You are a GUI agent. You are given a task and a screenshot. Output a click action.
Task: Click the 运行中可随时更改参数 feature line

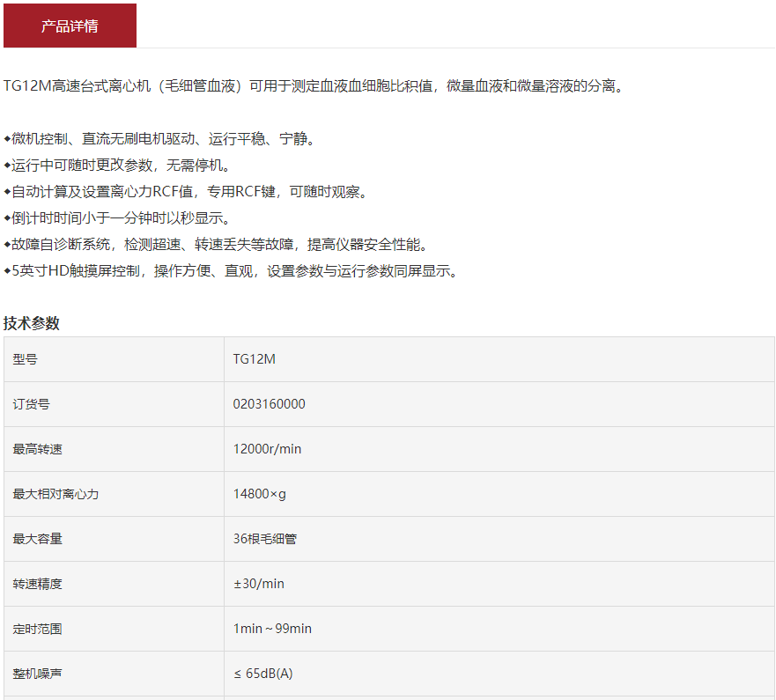coord(120,166)
